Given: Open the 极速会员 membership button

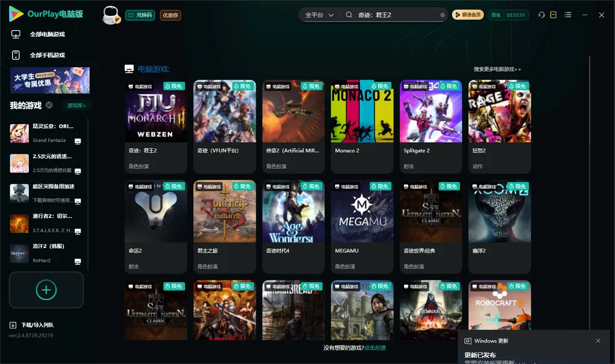Looking at the screenshot, I should pos(468,15).
